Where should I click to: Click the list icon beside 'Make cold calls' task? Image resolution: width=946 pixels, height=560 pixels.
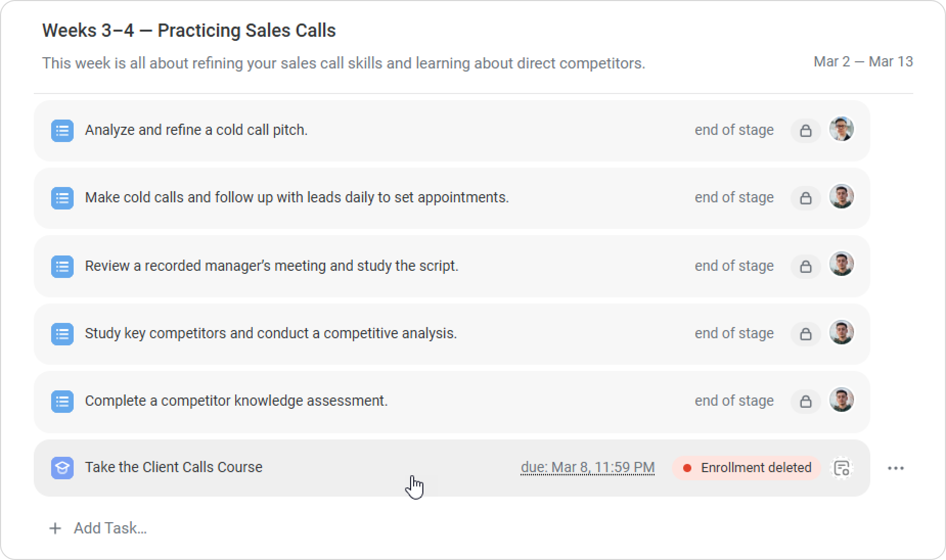[x=62, y=198]
